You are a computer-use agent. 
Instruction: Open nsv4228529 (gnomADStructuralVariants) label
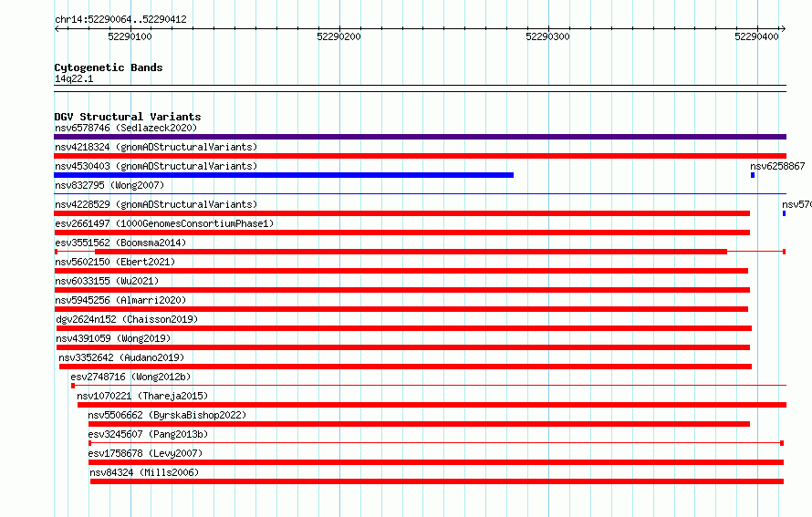(x=156, y=204)
